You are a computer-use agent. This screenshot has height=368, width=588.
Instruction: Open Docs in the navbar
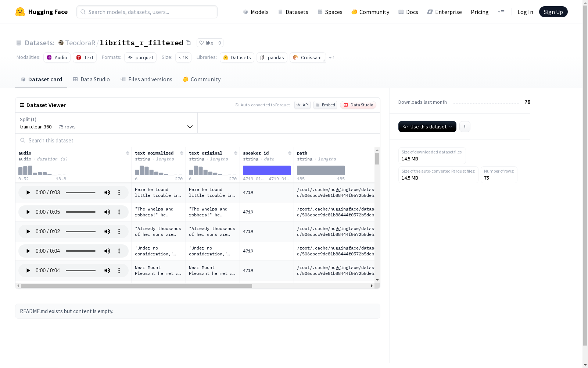[408, 12]
